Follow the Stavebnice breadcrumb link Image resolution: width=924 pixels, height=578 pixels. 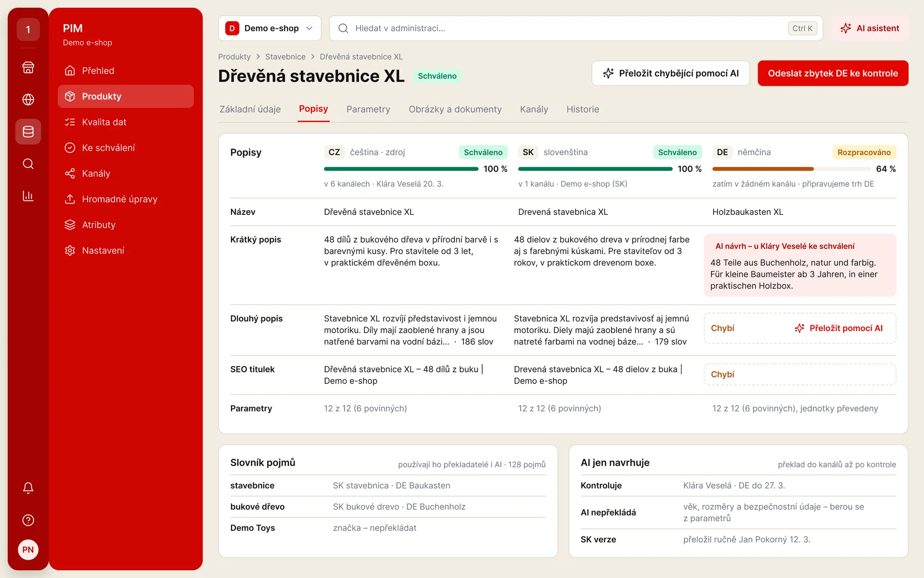285,57
